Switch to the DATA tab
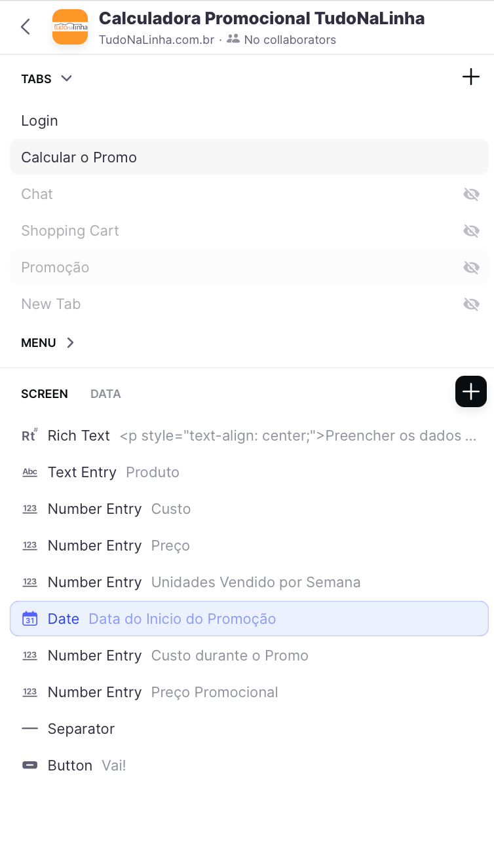The height and width of the screenshot is (868, 494). click(105, 393)
